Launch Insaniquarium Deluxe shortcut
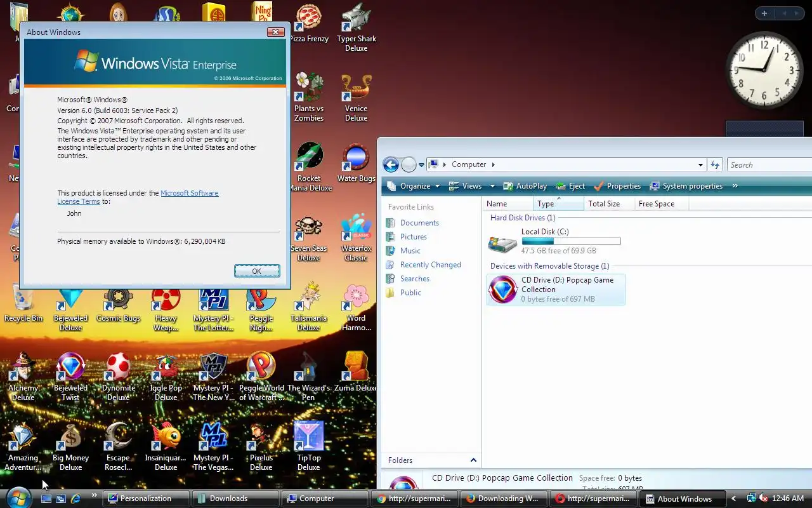The image size is (812, 508). coord(166,447)
